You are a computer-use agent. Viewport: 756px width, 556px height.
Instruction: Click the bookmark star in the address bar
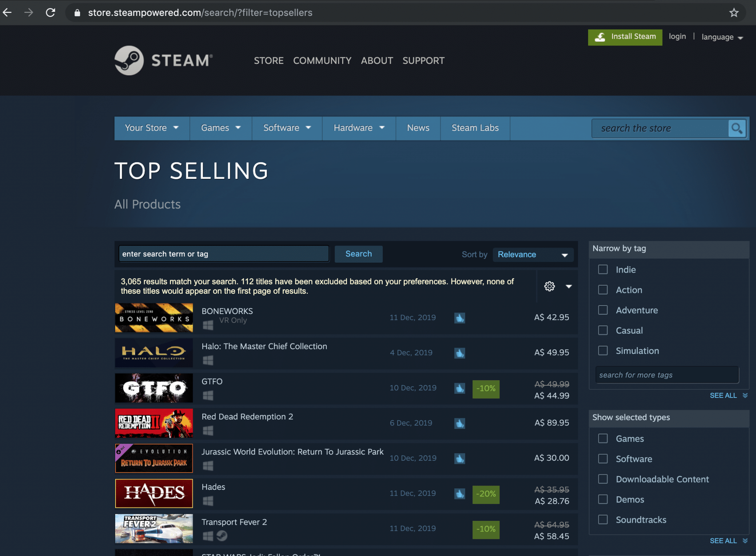click(x=734, y=13)
